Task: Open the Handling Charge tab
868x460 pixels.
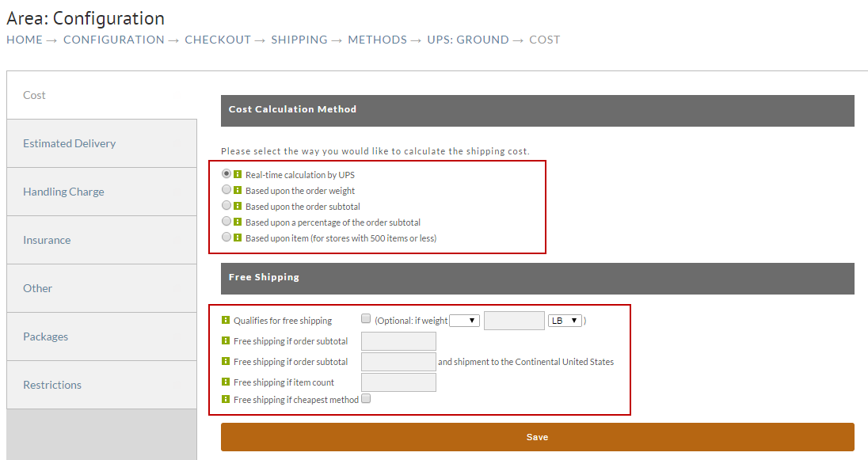Action: 102,192
